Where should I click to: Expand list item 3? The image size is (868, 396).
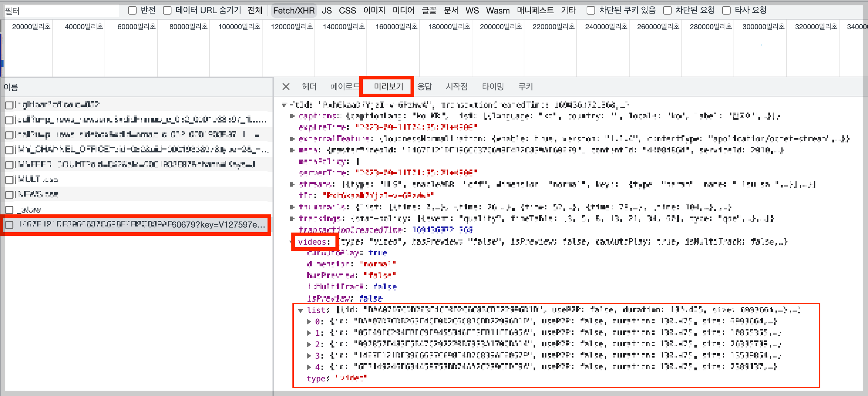tap(309, 356)
